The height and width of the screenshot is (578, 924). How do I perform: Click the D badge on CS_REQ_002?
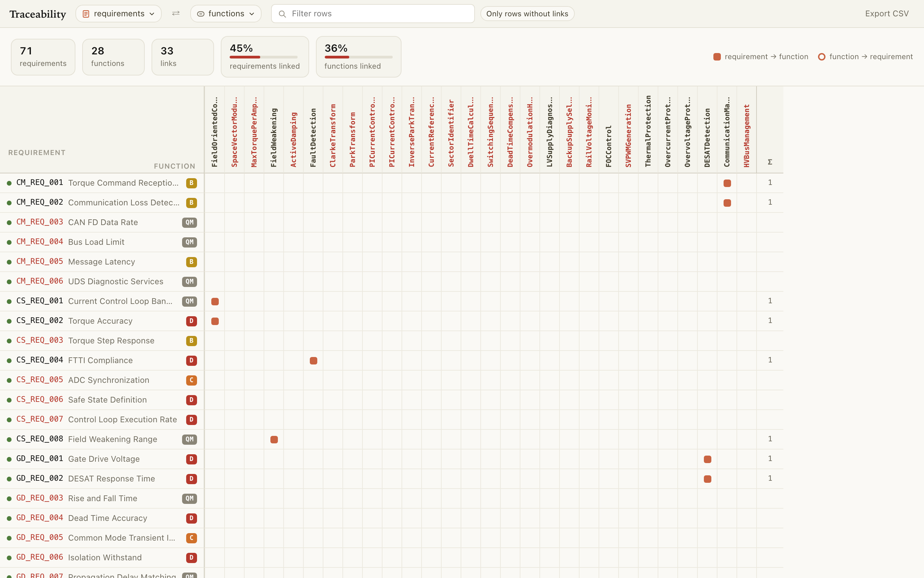point(191,321)
